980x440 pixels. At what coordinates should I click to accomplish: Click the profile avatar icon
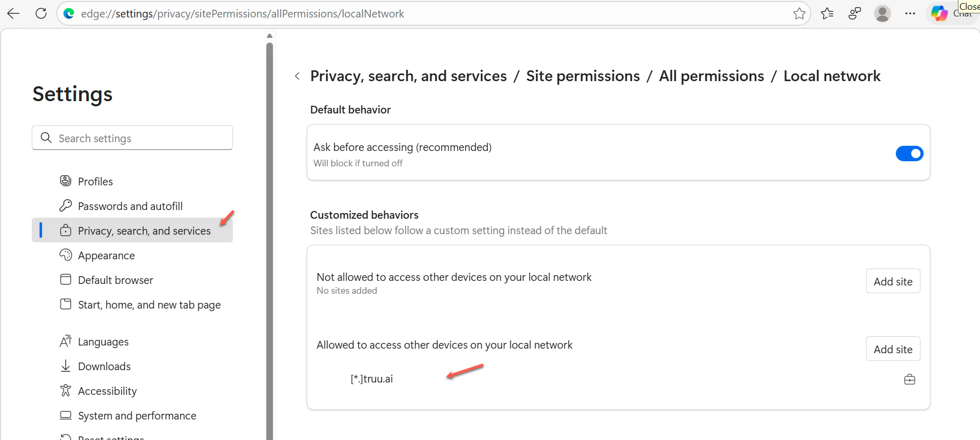(882, 14)
